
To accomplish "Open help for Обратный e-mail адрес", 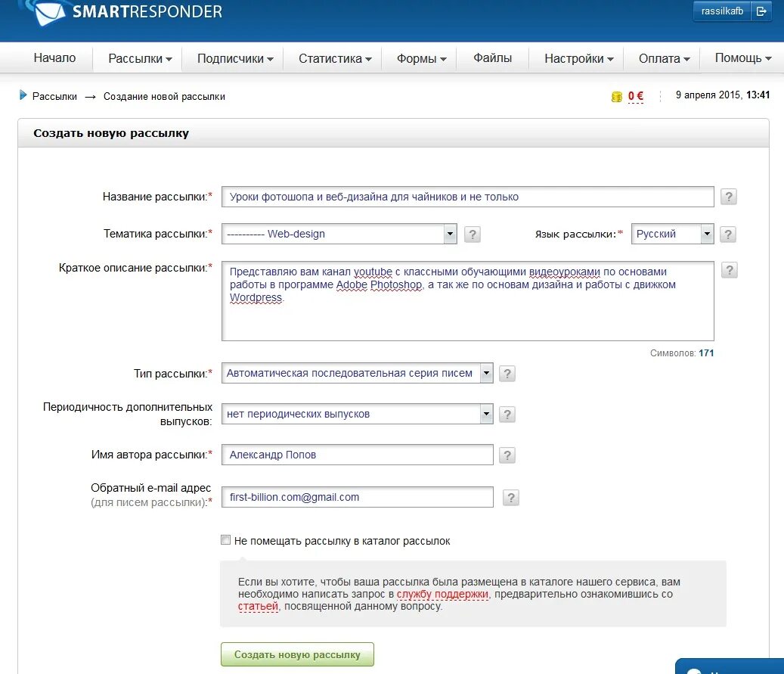I will click(x=510, y=498).
